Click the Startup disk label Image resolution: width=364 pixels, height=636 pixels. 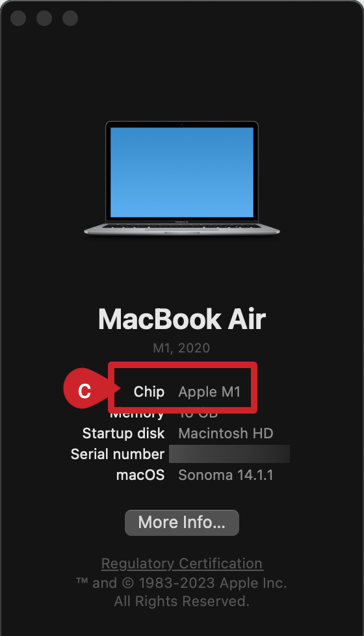(x=123, y=433)
